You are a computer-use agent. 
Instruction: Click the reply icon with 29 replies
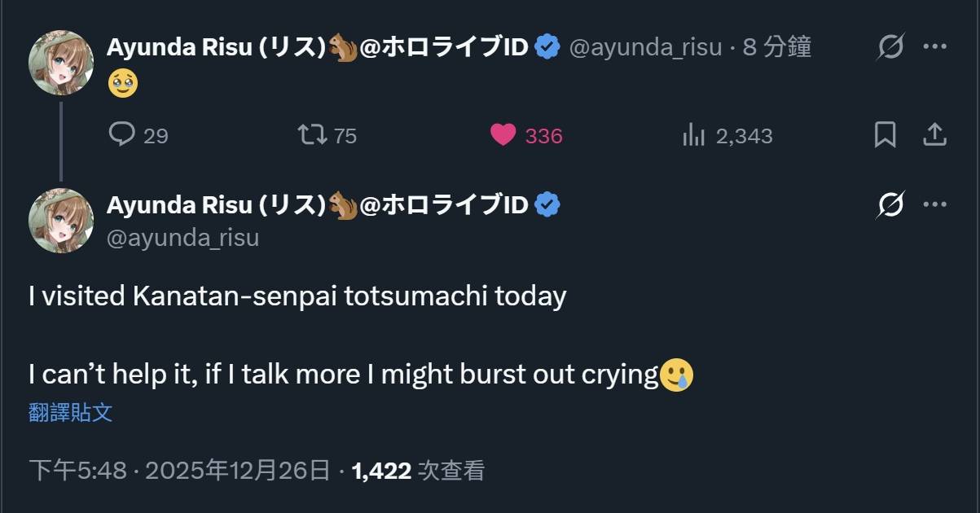(121, 134)
